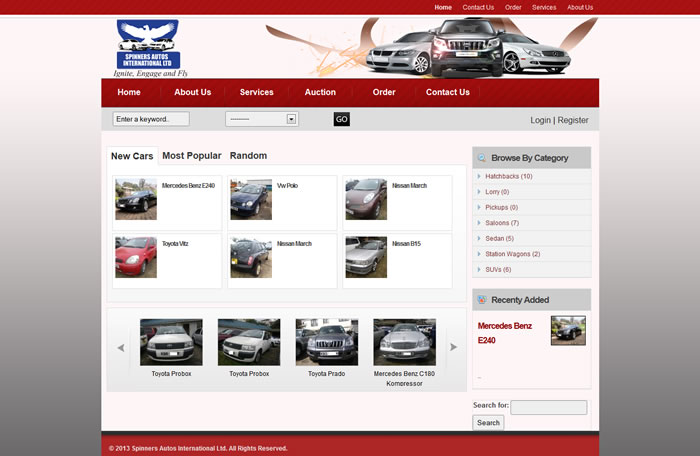This screenshot has height=456, width=700.
Task: Switch to the Most Popular tab
Action: pos(191,156)
